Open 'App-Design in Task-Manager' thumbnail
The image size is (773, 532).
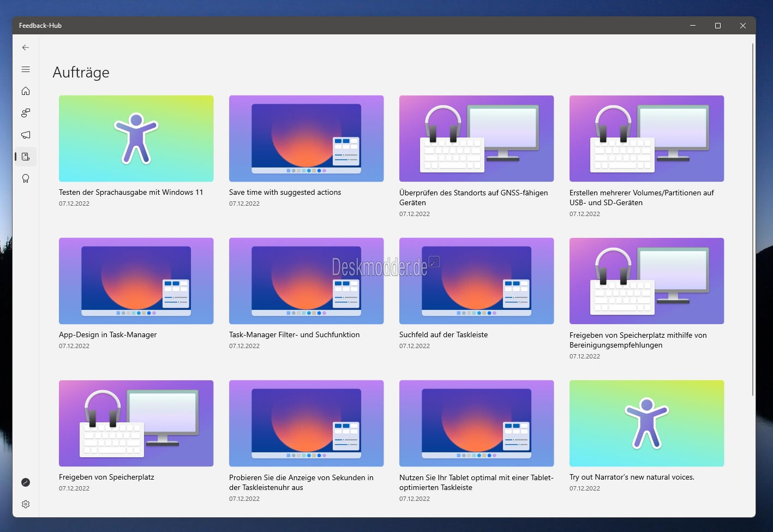click(x=136, y=281)
